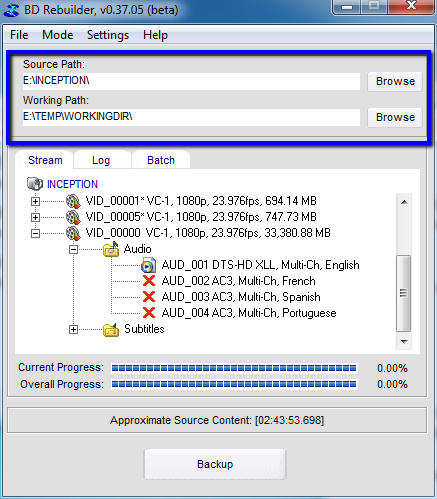The height and width of the screenshot is (499, 437).
Task: Select the VID_00001 film reel icon
Action: point(73,201)
